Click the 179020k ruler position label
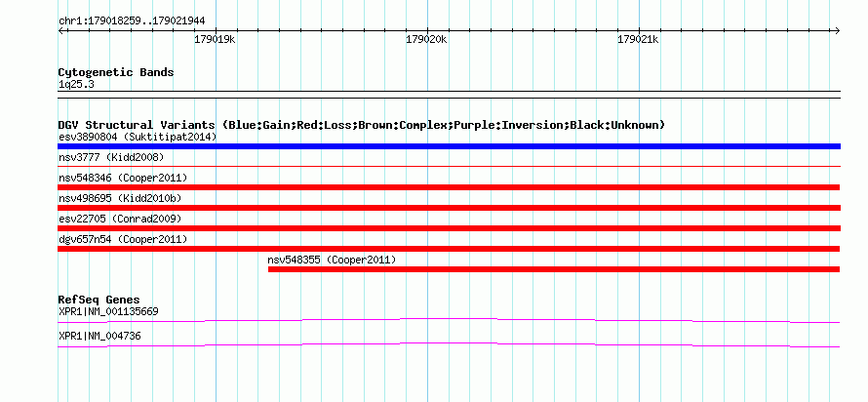868x402 pixels. 426,39
